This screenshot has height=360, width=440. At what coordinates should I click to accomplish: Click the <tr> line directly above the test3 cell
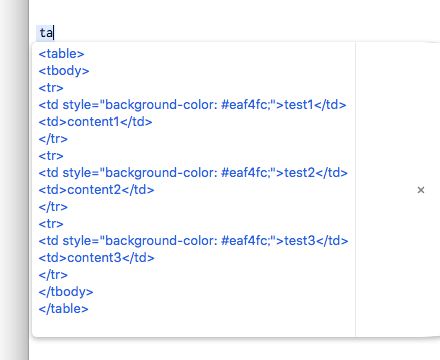coord(51,224)
